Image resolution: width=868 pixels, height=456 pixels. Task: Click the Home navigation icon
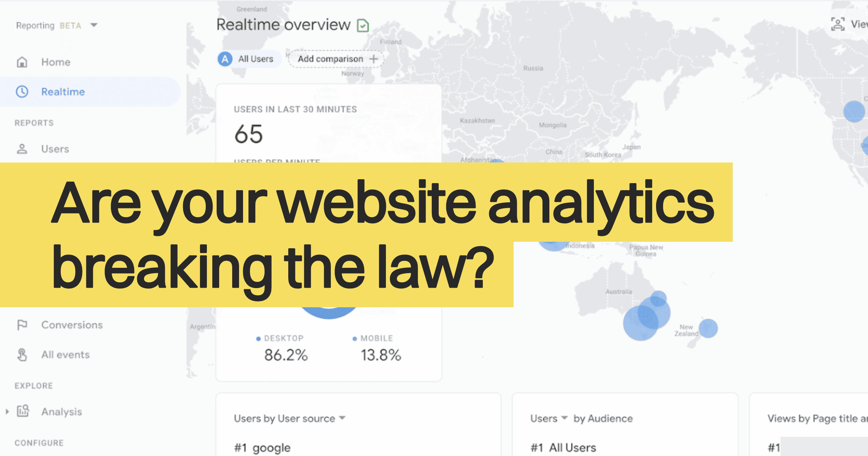[22, 62]
